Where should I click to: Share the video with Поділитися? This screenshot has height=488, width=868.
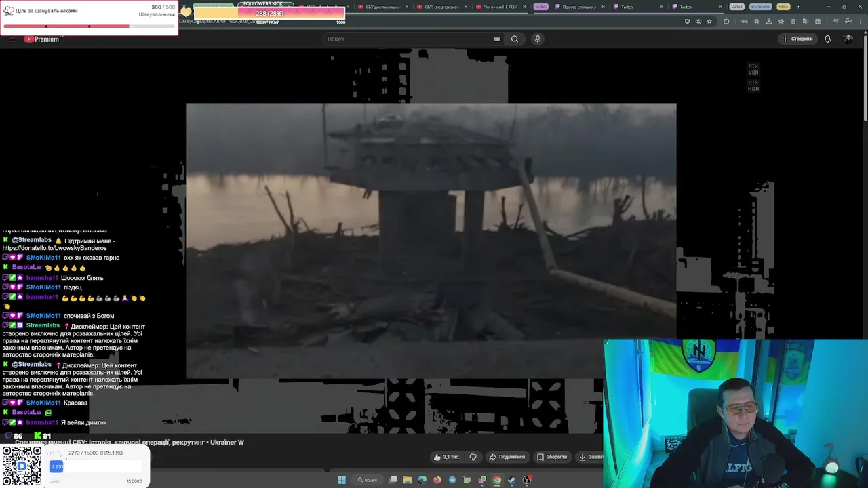point(507,457)
